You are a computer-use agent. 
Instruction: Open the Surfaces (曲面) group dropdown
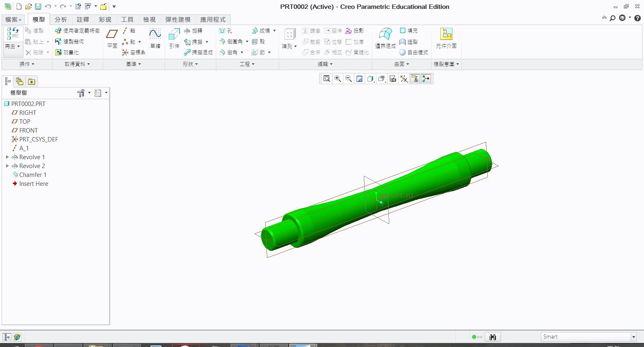click(402, 64)
